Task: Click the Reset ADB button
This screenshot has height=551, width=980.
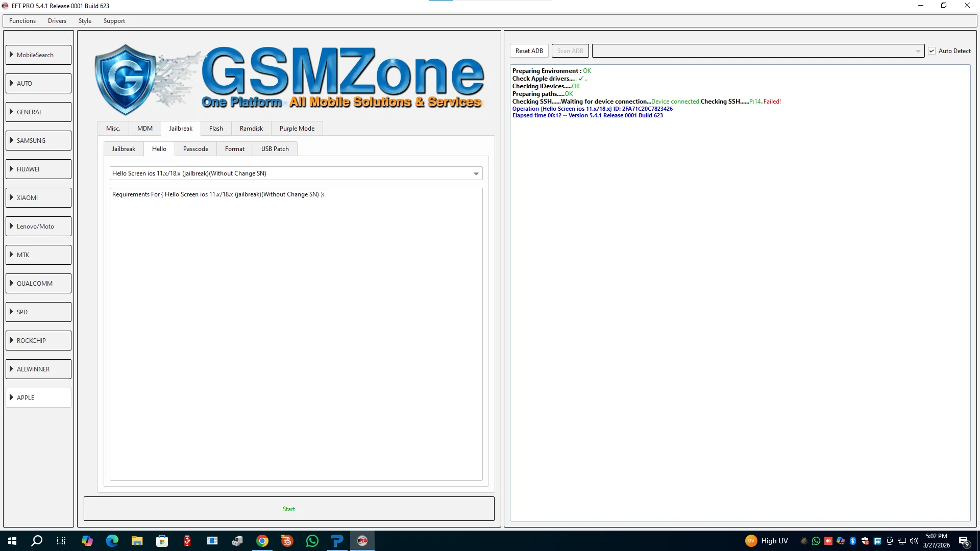Action: 529,51
